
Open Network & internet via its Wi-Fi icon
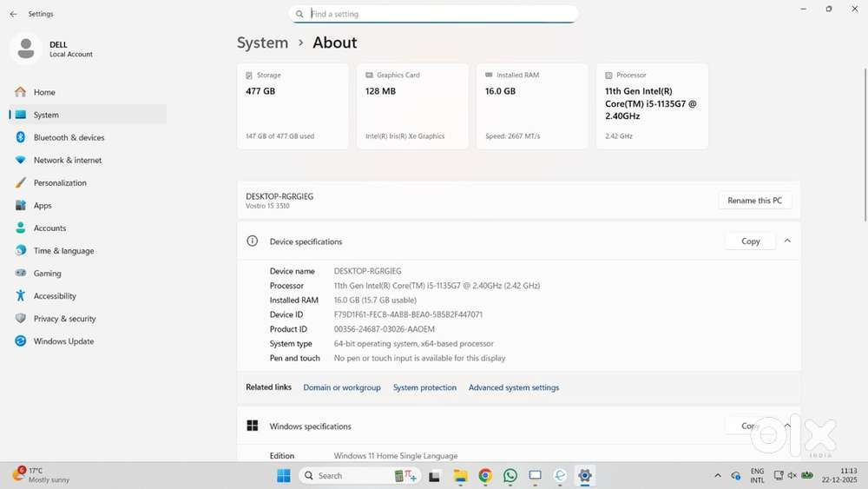[x=20, y=160]
